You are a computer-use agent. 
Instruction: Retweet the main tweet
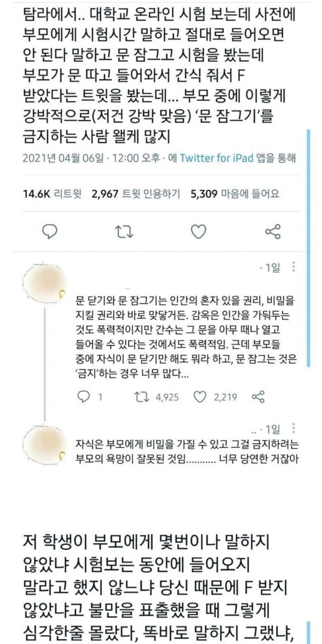click(123, 232)
